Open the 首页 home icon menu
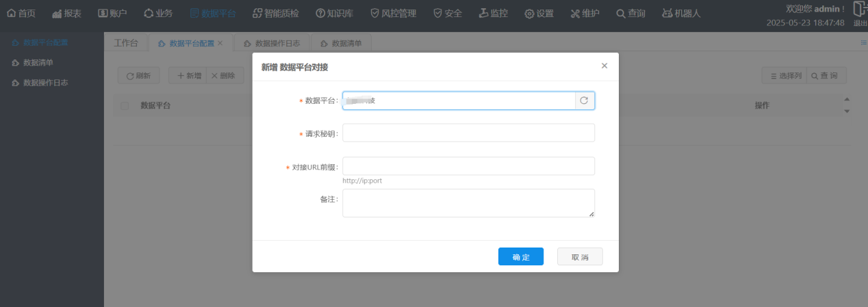 [x=21, y=13]
